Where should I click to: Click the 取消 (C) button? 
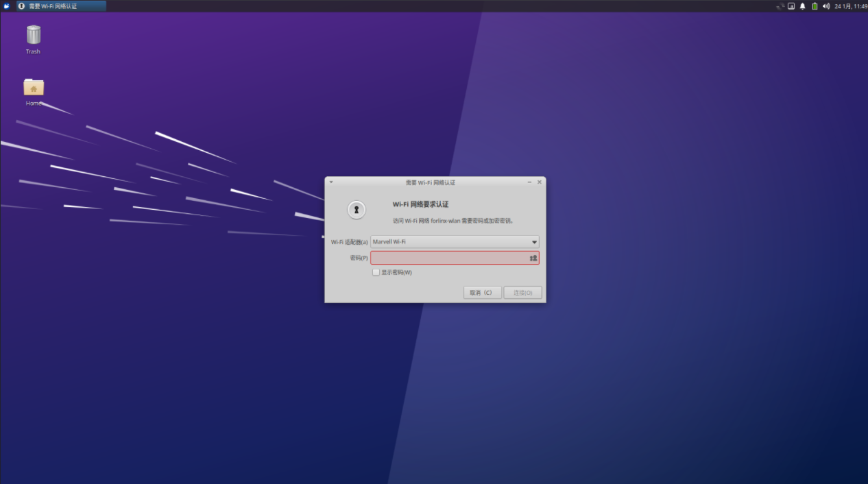(483, 293)
